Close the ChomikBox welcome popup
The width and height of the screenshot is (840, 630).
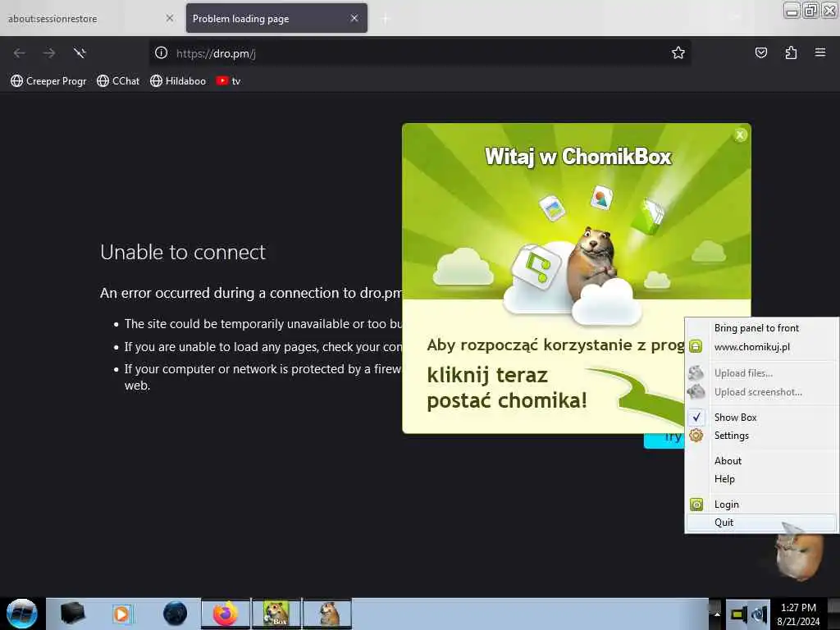740,135
